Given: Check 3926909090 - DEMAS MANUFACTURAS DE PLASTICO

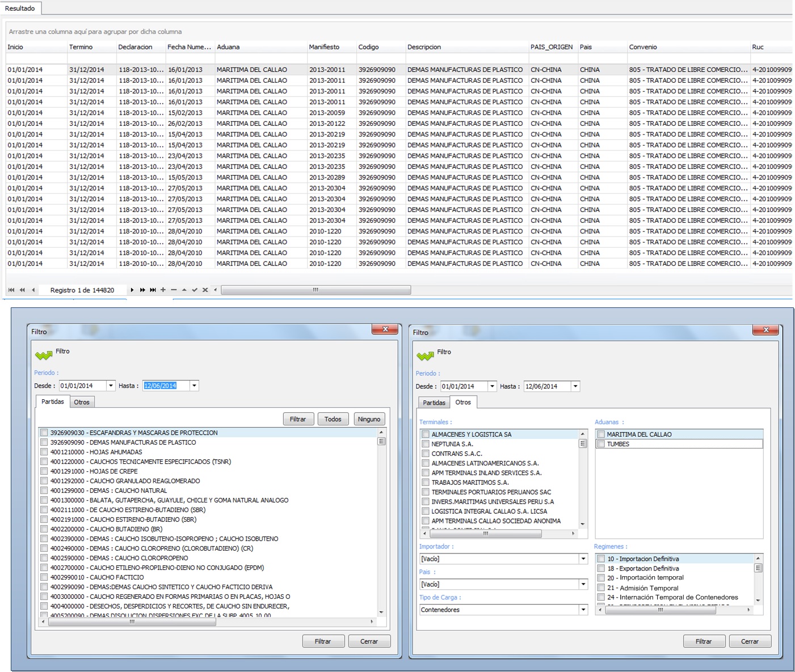Looking at the screenshot, I should [44, 442].
